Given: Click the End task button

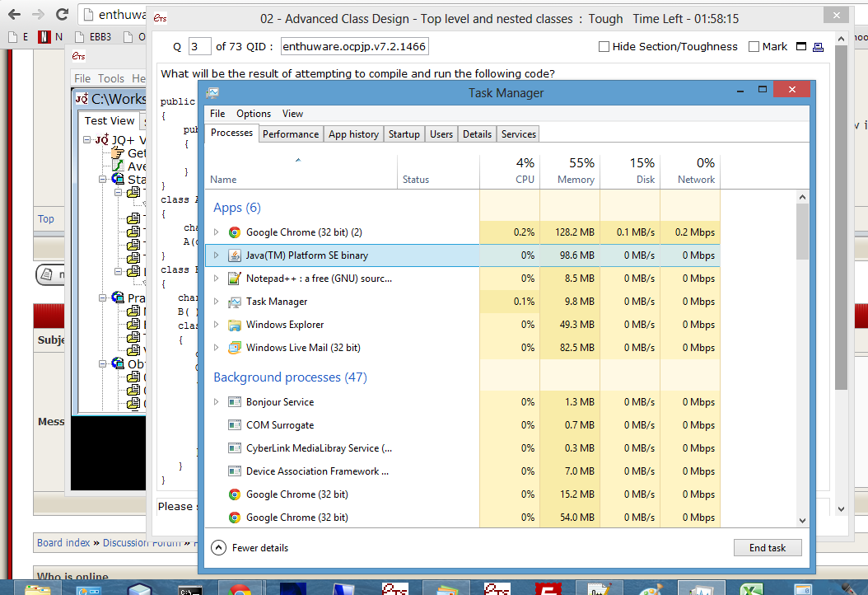Looking at the screenshot, I should coord(768,548).
